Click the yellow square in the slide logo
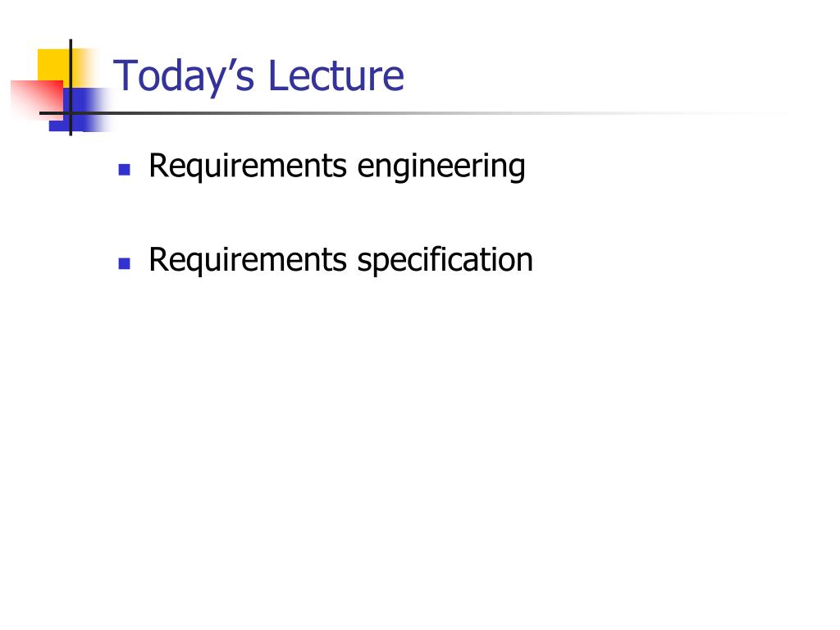840x630 pixels. [x=53, y=66]
